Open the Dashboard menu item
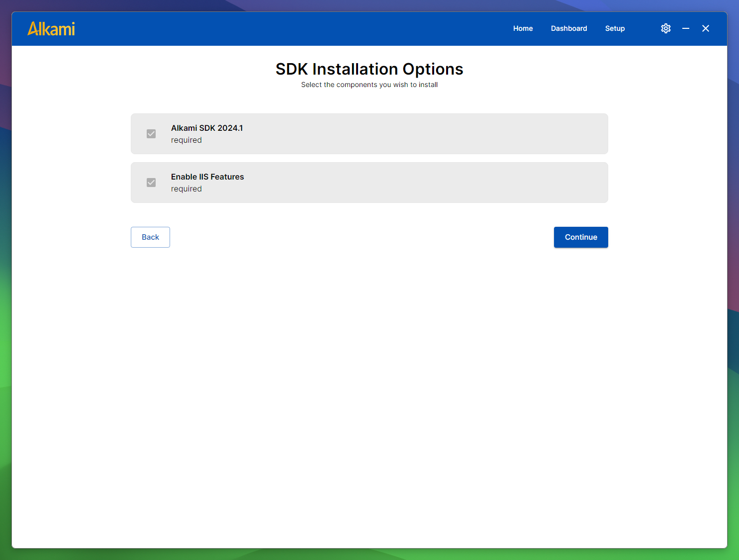The height and width of the screenshot is (560, 739). [x=569, y=28]
